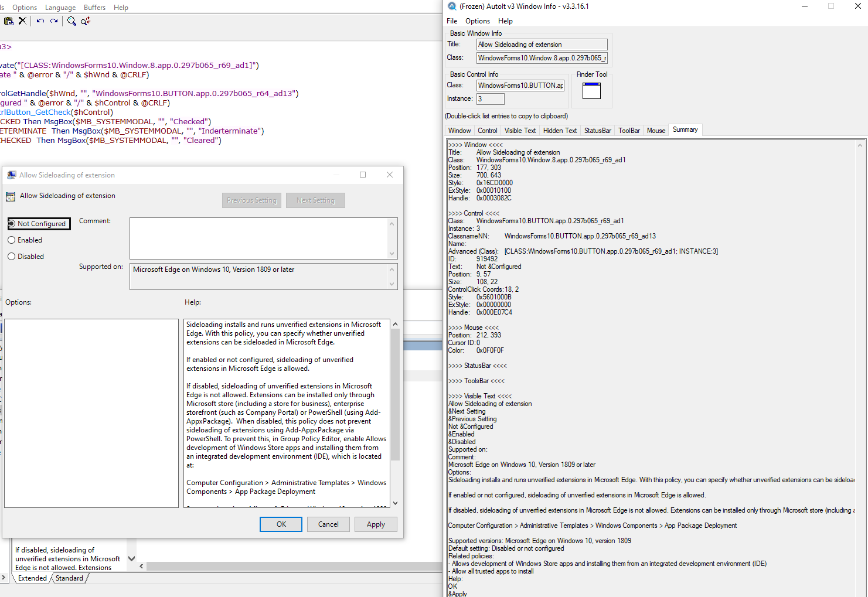868x597 pixels.
Task: Switch to the Control tab
Action: click(x=488, y=131)
